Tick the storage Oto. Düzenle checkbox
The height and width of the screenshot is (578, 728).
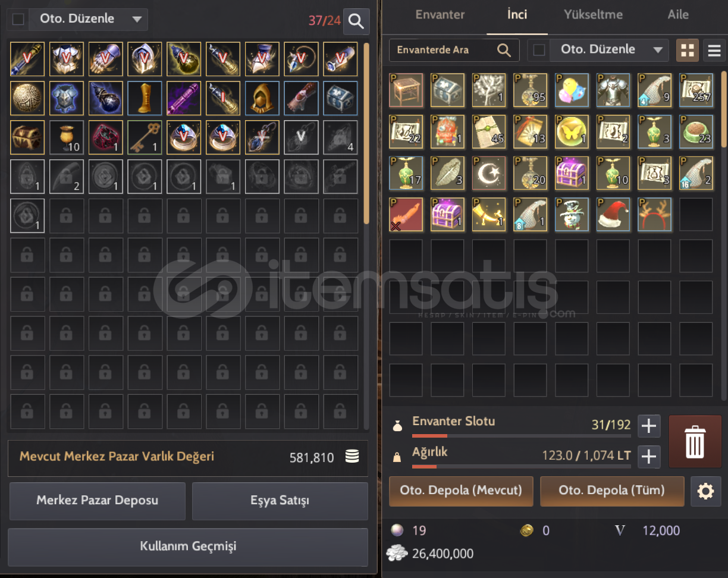(18, 20)
